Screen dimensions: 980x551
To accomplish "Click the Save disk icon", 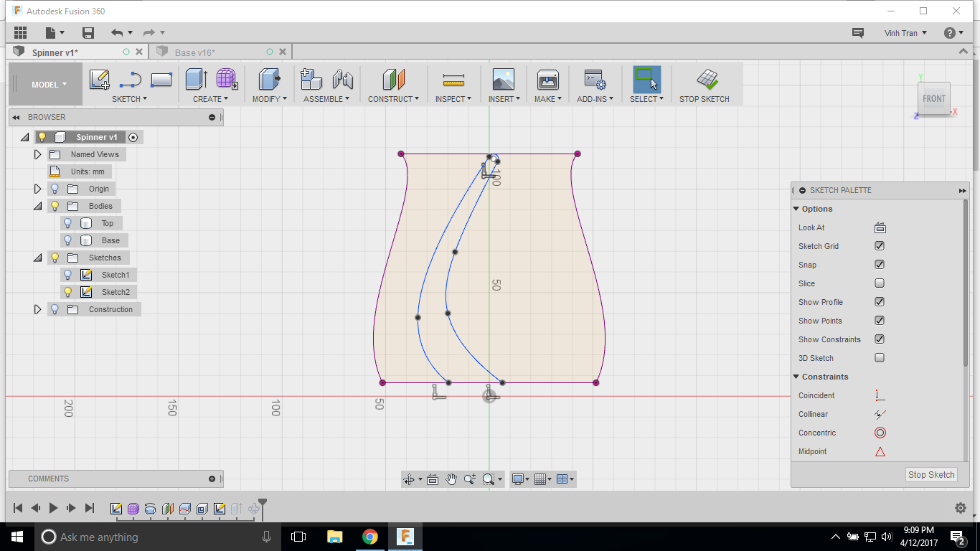I will point(88,33).
